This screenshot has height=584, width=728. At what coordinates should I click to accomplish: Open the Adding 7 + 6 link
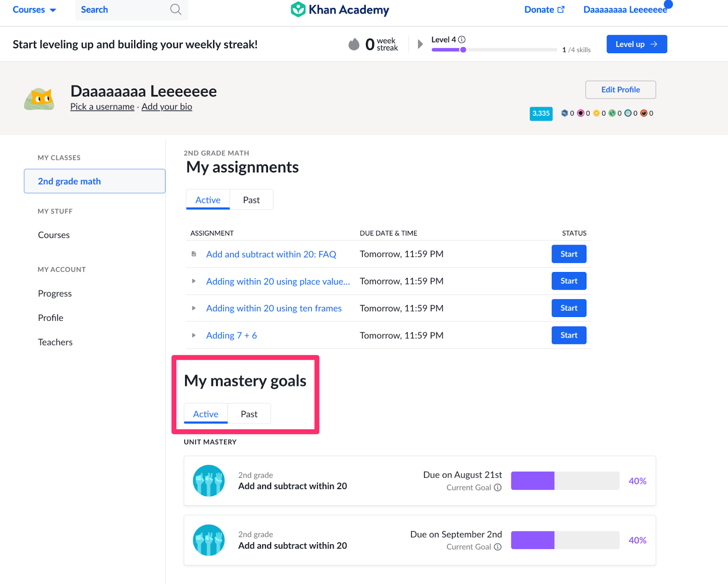[232, 335]
